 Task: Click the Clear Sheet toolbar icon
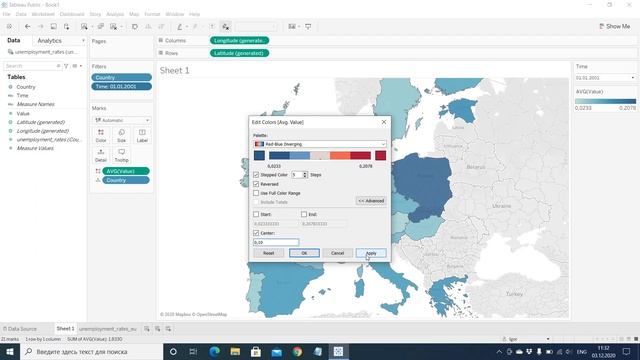(x=114, y=27)
